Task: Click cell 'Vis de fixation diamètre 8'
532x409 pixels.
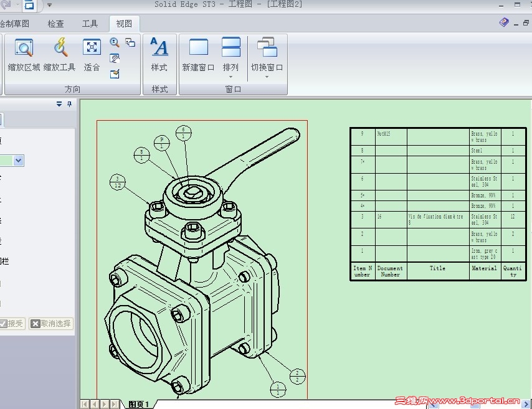Action: (438, 219)
